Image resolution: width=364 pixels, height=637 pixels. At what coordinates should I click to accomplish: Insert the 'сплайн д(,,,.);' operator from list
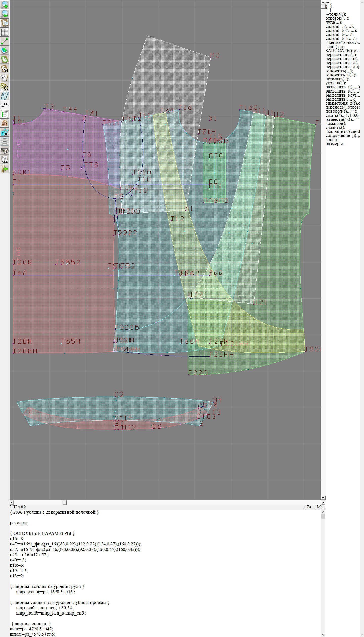(x=339, y=27)
